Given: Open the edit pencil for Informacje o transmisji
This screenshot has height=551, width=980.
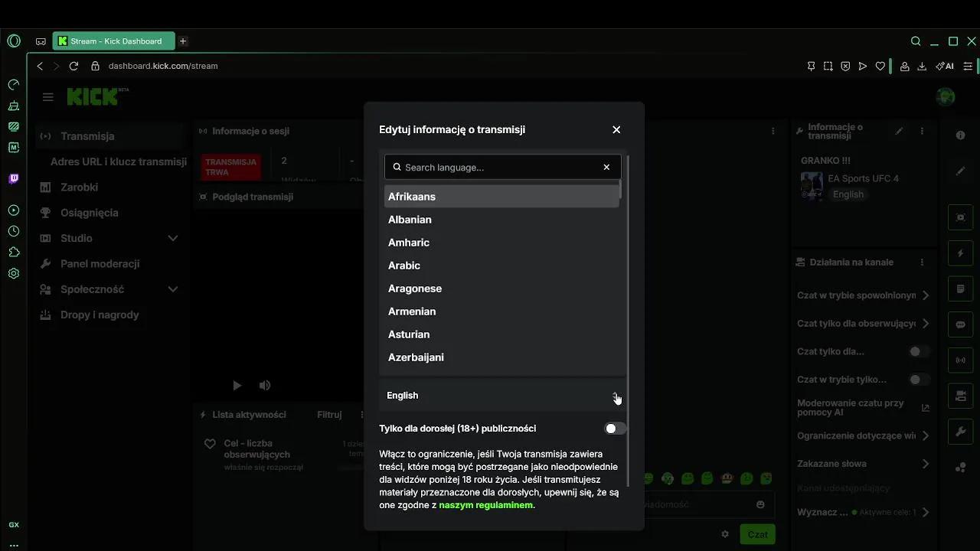Looking at the screenshot, I should [x=899, y=131].
